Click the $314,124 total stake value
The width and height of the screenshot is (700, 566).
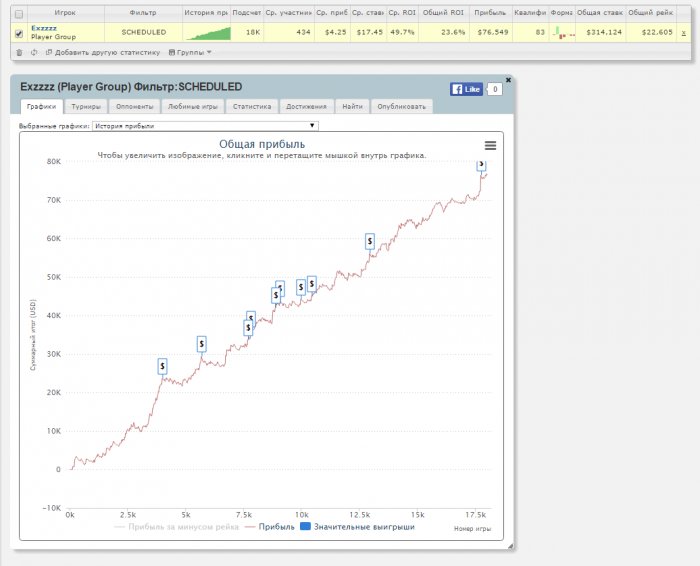point(604,33)
